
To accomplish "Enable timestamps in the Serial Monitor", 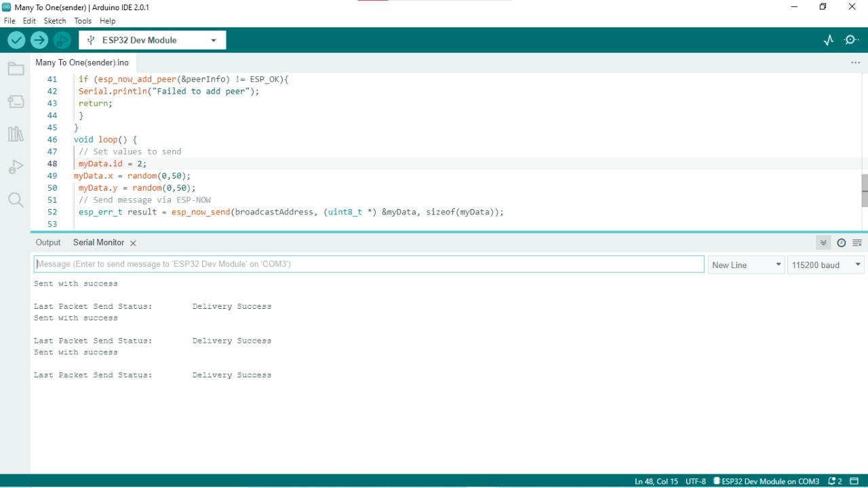I will click(x=842, y=242).
